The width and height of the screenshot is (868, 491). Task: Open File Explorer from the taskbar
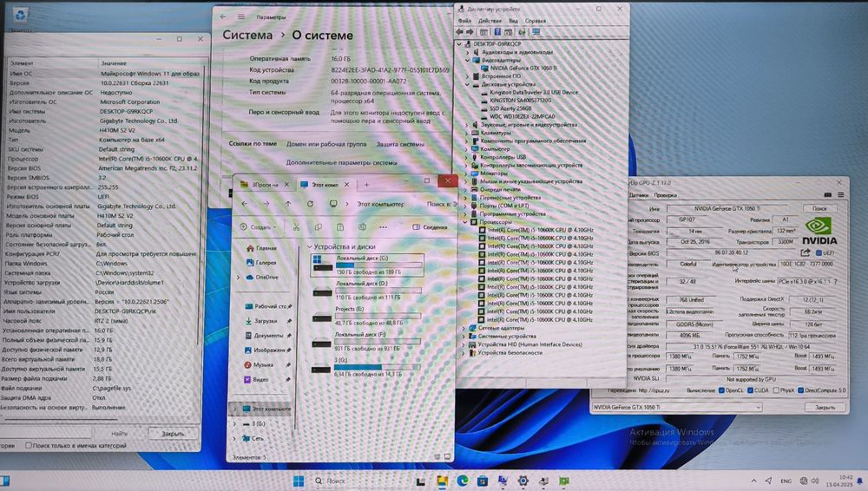[442, 481]
